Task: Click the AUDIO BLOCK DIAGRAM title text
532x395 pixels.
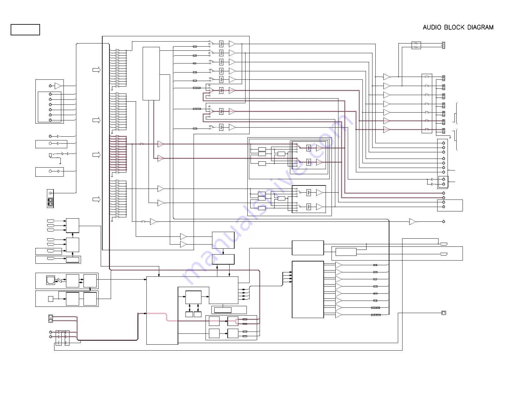Action: pyautogui.click(x=458, y=28)
